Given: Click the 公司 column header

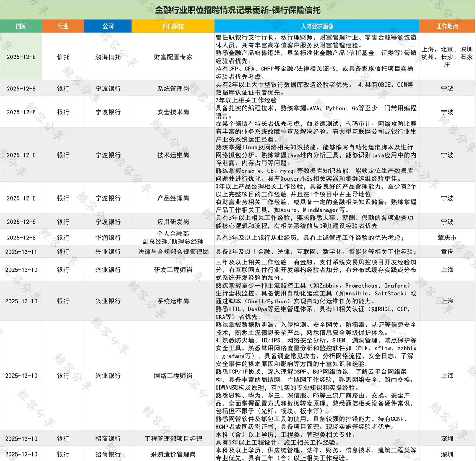Looking at the screenshot, I should pos(108,26).
